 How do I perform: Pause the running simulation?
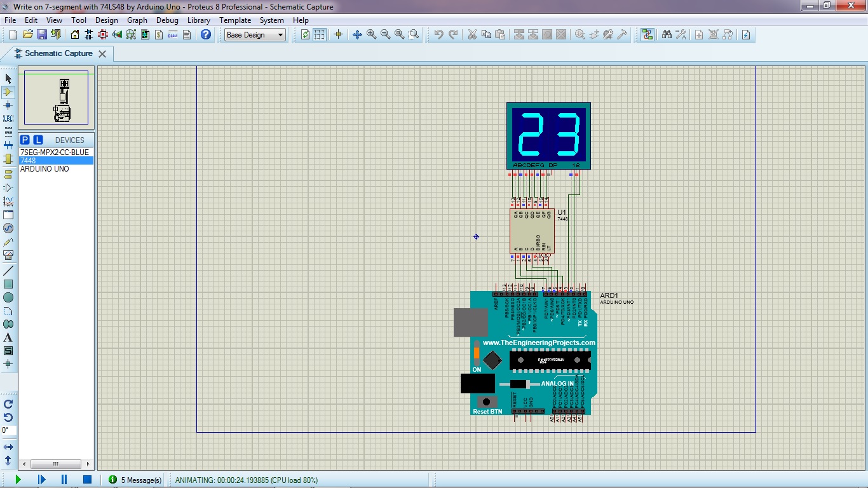point(64,479)
